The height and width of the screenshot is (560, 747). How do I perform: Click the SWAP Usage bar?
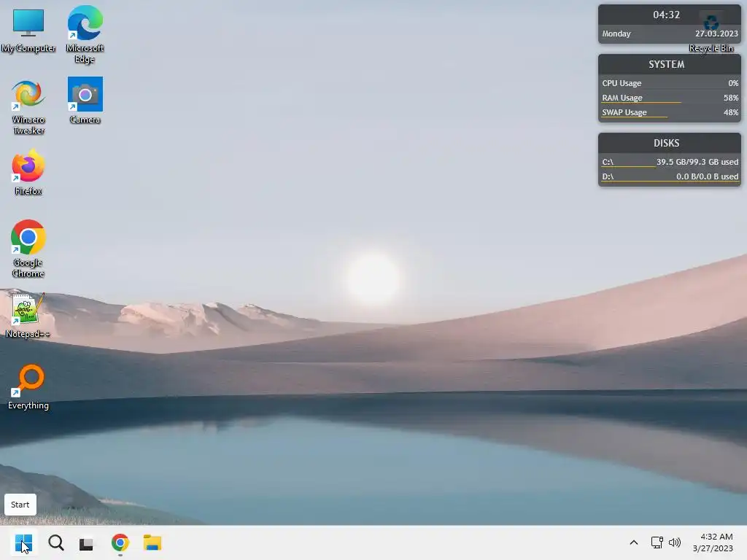(670, 112)
